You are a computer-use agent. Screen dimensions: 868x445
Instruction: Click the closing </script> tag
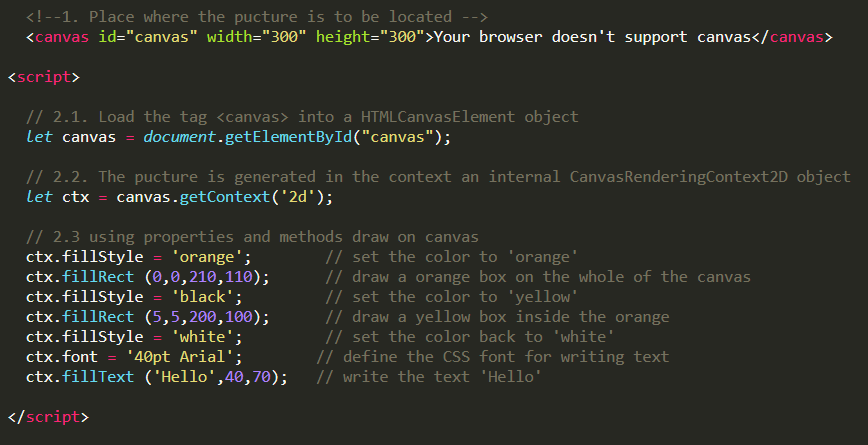tap(49, 417)
